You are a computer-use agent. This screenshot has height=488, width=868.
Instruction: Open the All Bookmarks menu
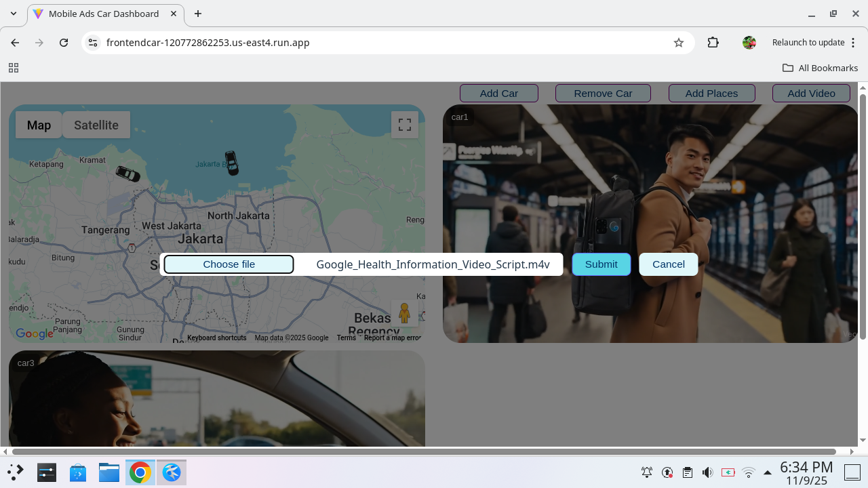(x=820, y=68)
